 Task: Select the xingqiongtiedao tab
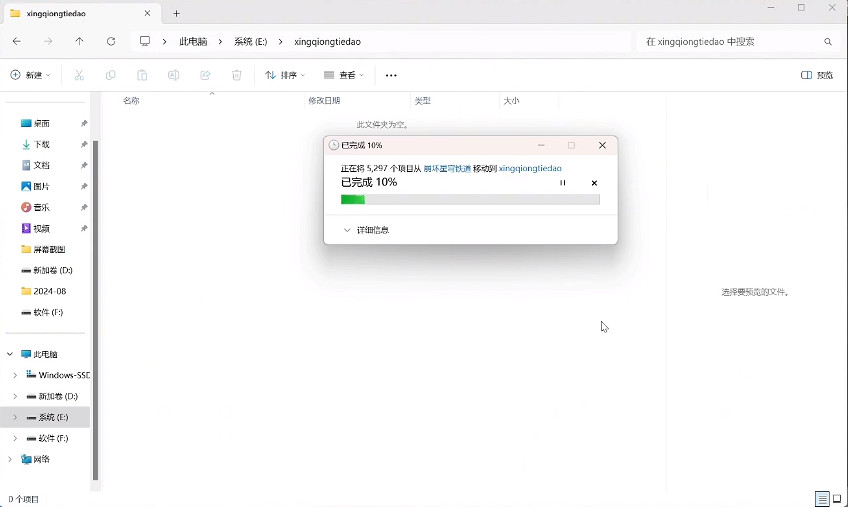pyautogui.click(x=81, y=14)
